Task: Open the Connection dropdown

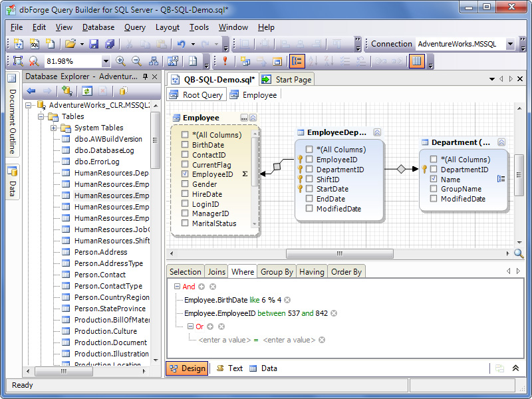Action: [x=510, y=44]
